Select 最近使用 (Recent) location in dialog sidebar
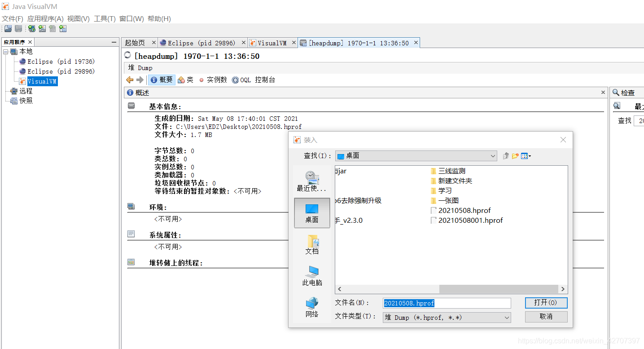This screenshot has width=644, height=349. click(x=312, y=181)
